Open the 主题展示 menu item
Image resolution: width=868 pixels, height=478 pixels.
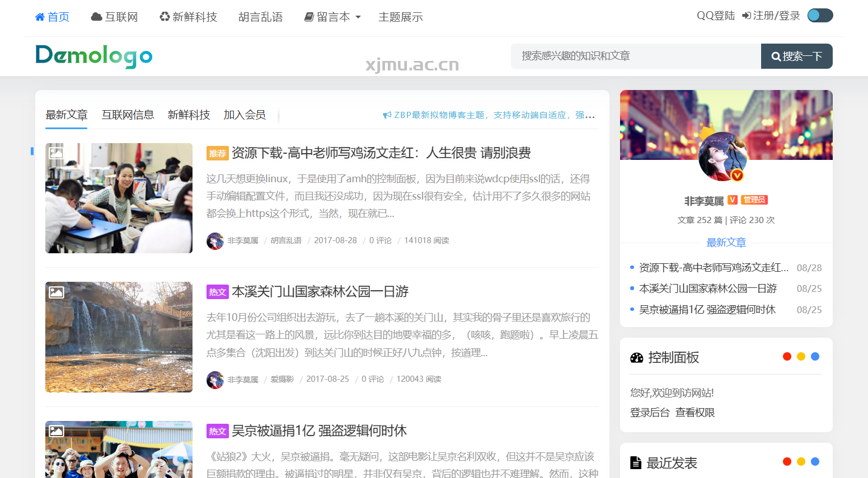[x=401, y=17]
